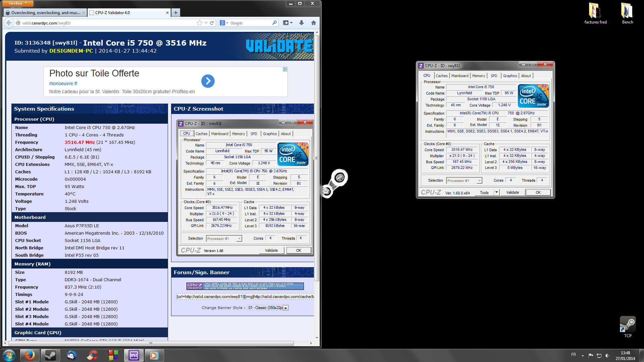This screenshot has width=644, height=362.
Task: Switch to Memory tab in CPU-Z window
Action: coord(479,76)
